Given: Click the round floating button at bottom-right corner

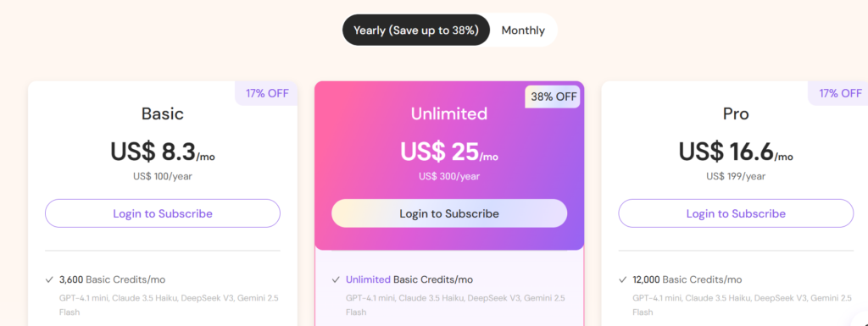Looking at the screenshot, I should click(861, 320).
